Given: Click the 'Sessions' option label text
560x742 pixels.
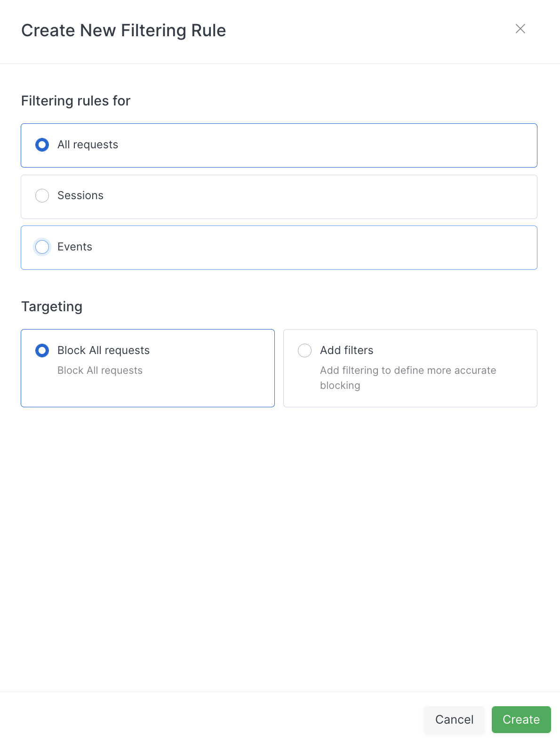Looking at the screenshot, I should (x=80, y=195).
